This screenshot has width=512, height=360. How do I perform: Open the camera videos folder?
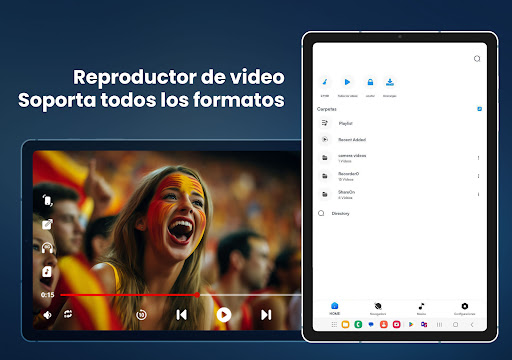pyautogui.click(x=399, y=158)
